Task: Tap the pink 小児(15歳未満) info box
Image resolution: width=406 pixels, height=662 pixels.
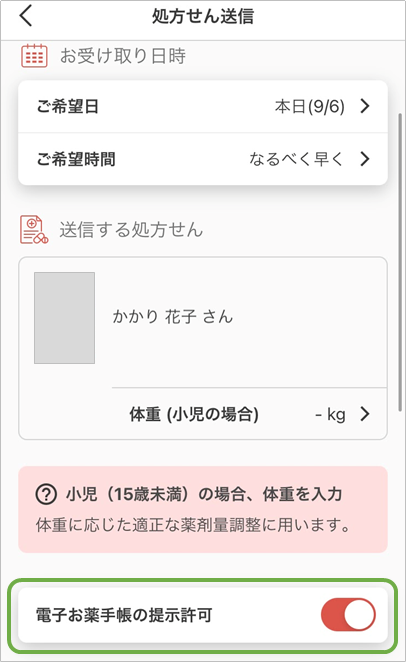Action: click(203, 509)
